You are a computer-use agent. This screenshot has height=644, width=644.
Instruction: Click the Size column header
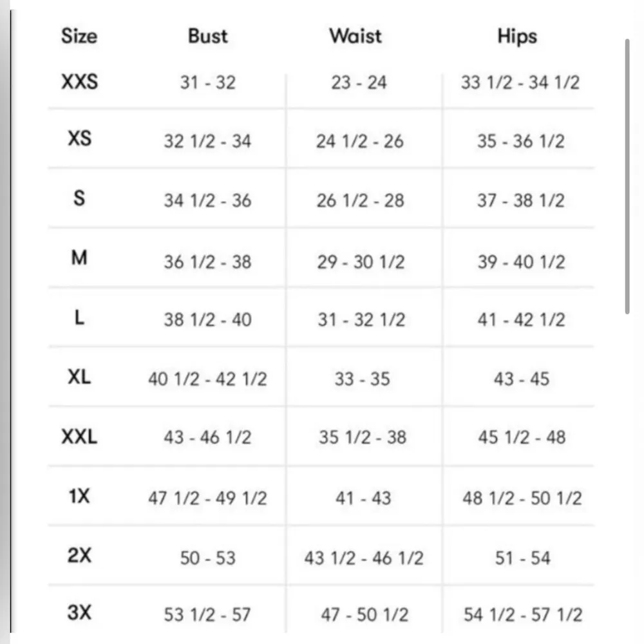coord(79,36)
